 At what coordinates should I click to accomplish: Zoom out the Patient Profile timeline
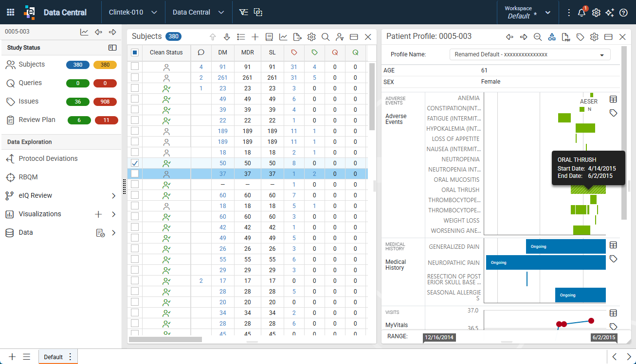(538, 37)
